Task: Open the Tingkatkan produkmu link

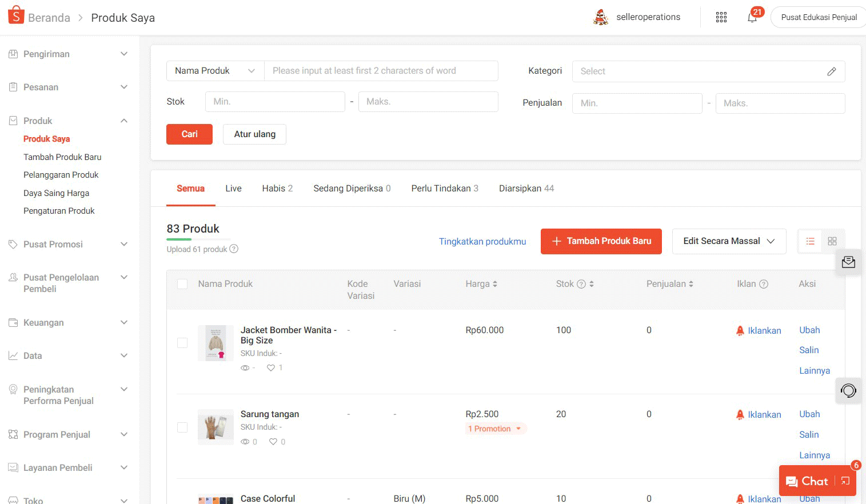Action: pos(482,241)
